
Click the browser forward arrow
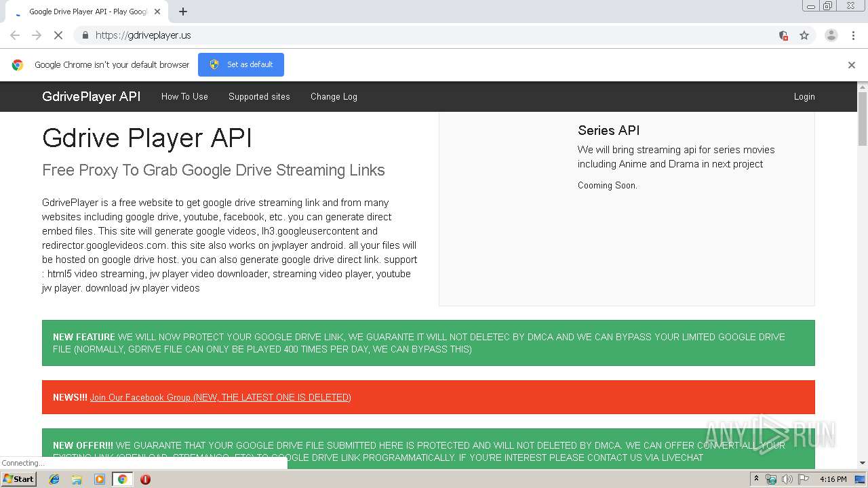click(x=37, y=35)
